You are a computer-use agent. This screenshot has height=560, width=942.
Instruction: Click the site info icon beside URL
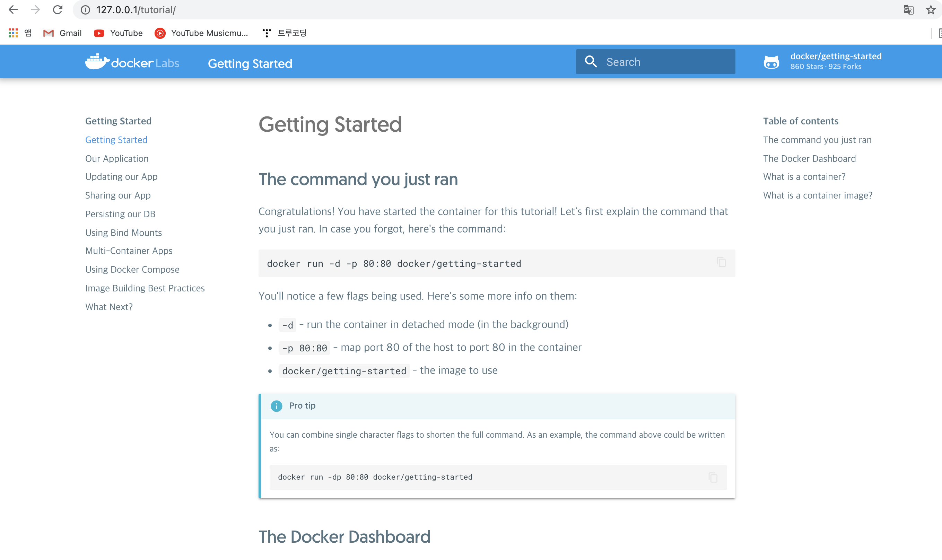tap(86, 10)
